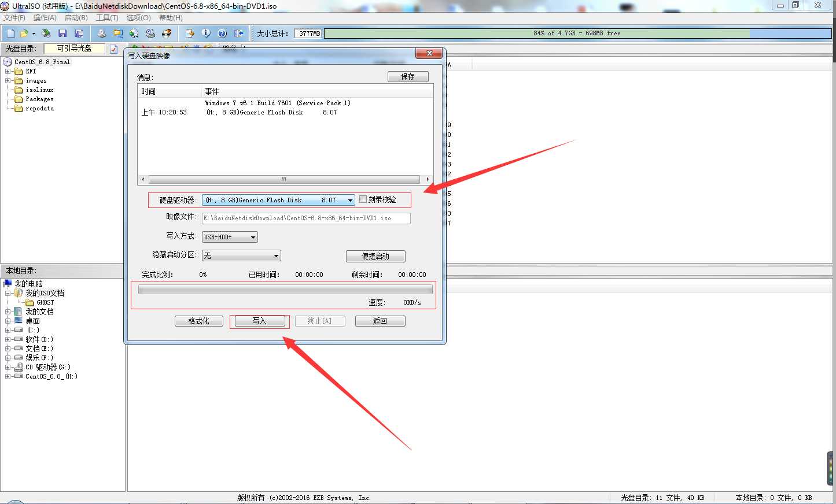The image size is (836, 504).
Task: Click the boot info checkmark icon
Action: coord(113,49)
